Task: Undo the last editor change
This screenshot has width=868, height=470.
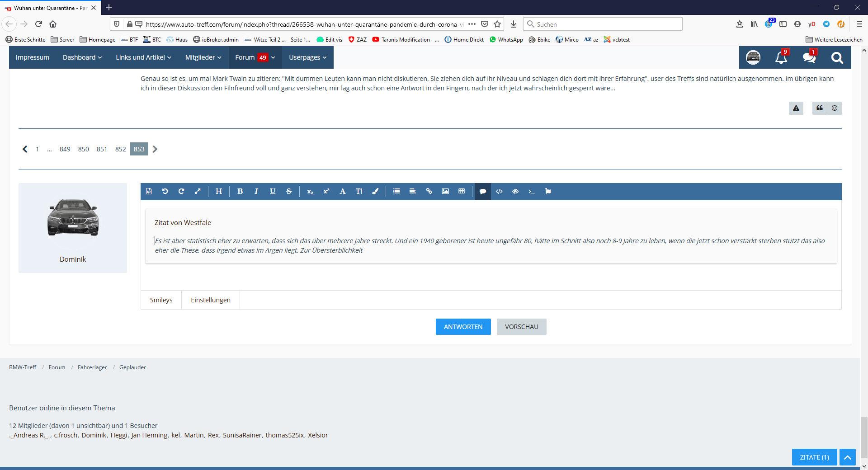Action: (x=165, y=191)
